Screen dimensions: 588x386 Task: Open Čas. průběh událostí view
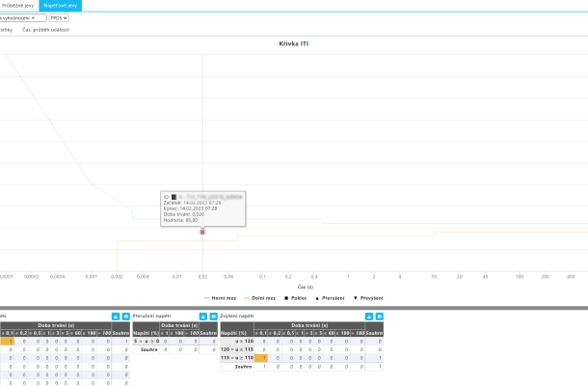click(x=45, y=30)
